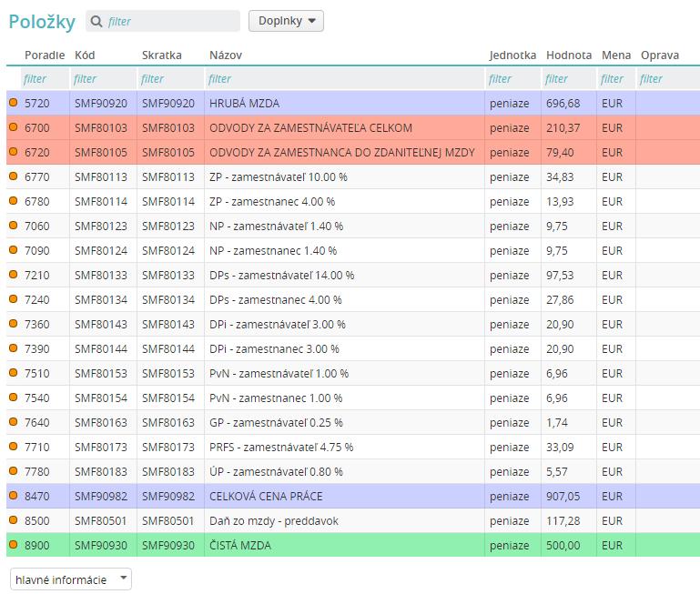This screenshot has width=700, height=594.
Task: Click the Poradie column filter field
Action: coord(45,79)
